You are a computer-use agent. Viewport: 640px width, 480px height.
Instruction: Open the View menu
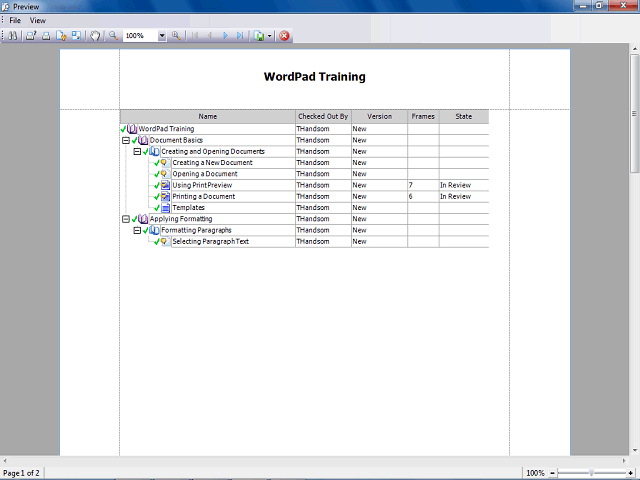click(38, 20)
